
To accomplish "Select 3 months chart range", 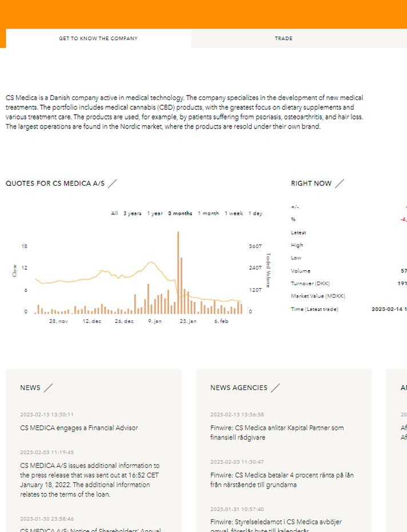I will pos(180,213).
